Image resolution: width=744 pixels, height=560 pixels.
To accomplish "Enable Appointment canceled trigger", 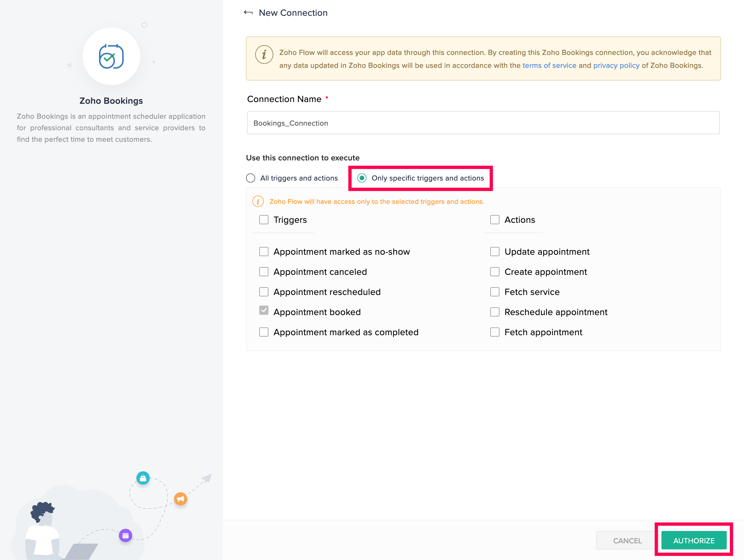I will (264, 272).
